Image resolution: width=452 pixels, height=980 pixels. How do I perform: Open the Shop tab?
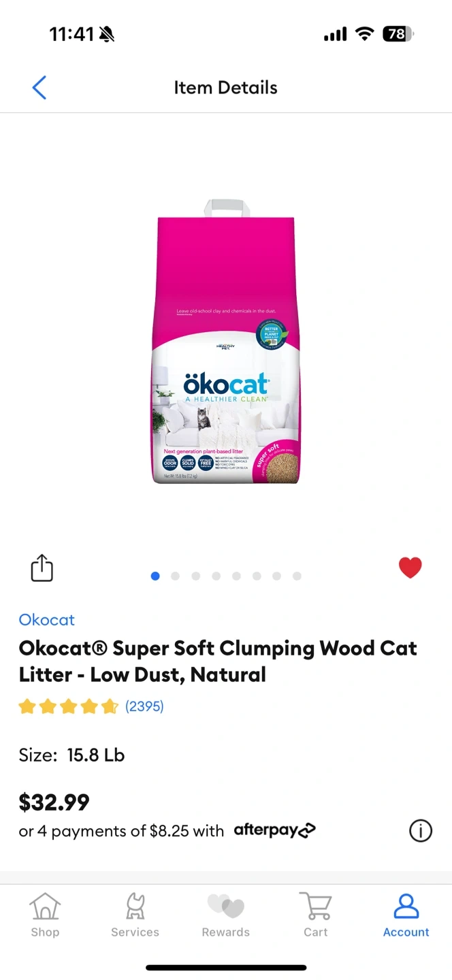tap(45, 915)
